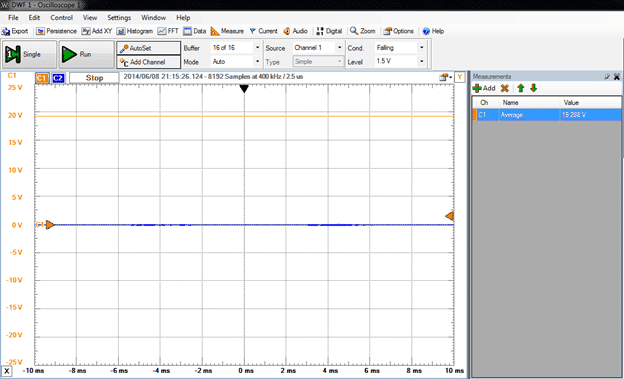Viewport: 624px width, 379px height.
Task: Toggle the Y axis button
Action: pos(460,77)
